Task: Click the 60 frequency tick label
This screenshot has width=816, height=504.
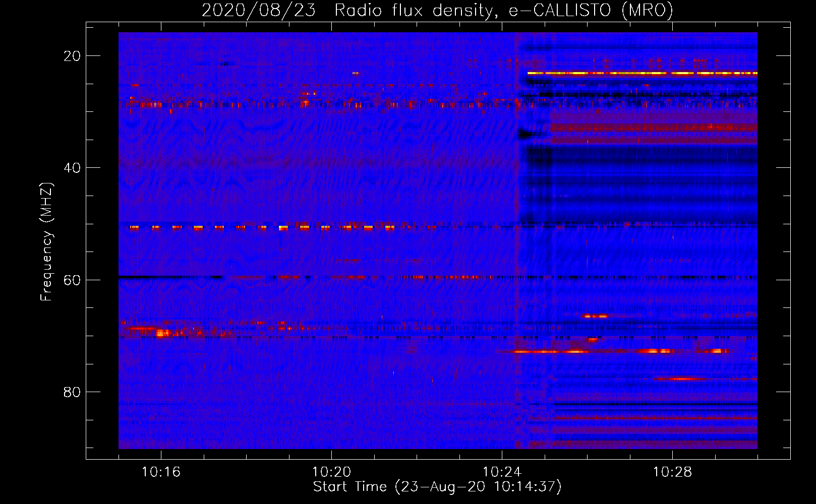Action: pyautogui.click(x=72, y=280)
